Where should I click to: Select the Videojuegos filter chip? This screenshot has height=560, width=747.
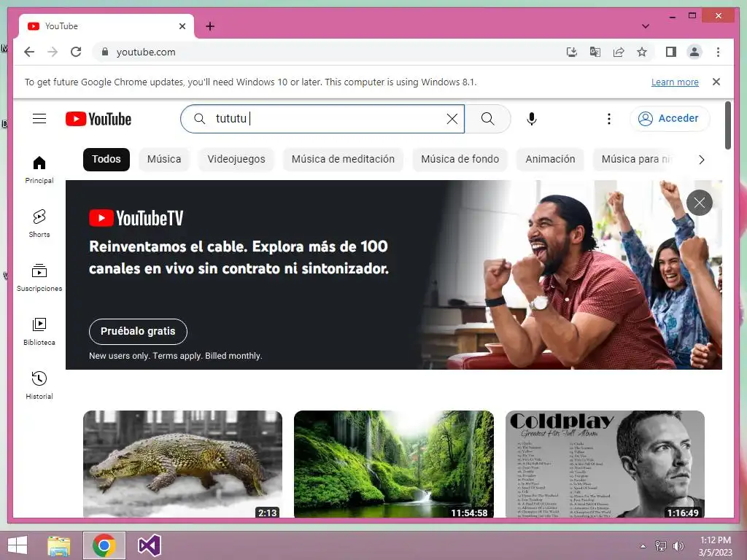[236, 159]
